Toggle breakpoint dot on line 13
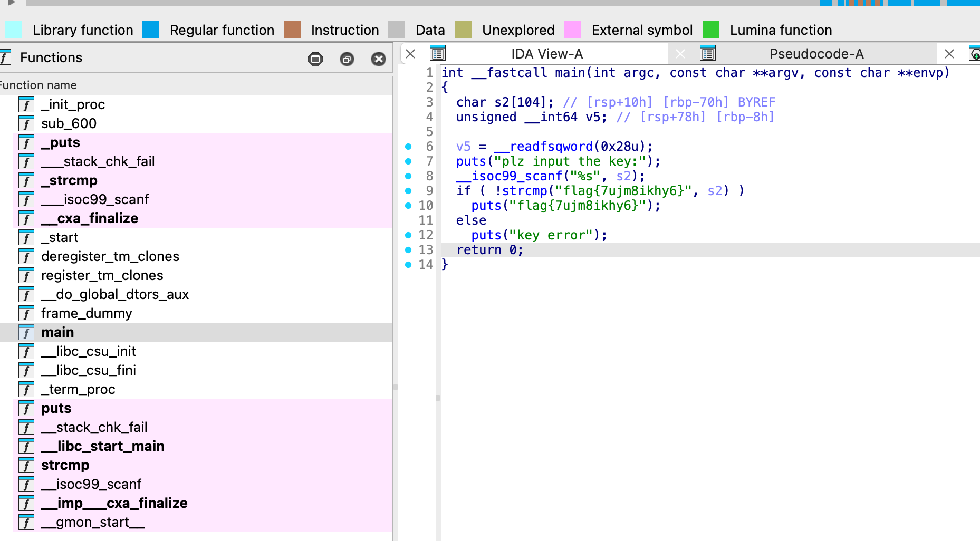980x541 pixels. 408,250
